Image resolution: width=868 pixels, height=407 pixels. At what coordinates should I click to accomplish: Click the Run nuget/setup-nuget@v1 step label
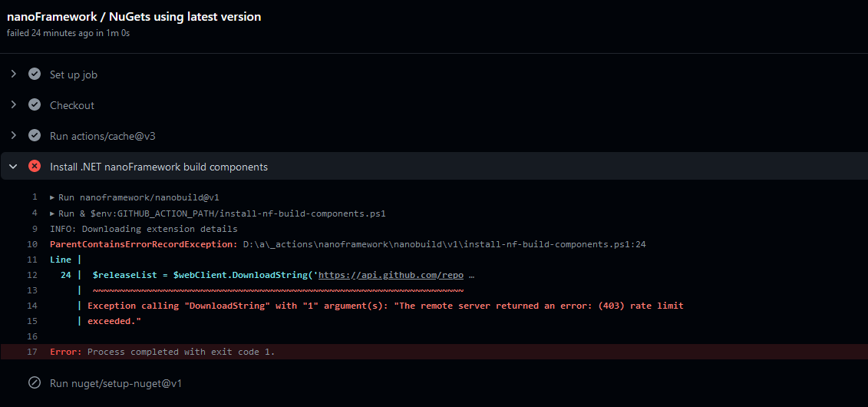click(116, 383)
